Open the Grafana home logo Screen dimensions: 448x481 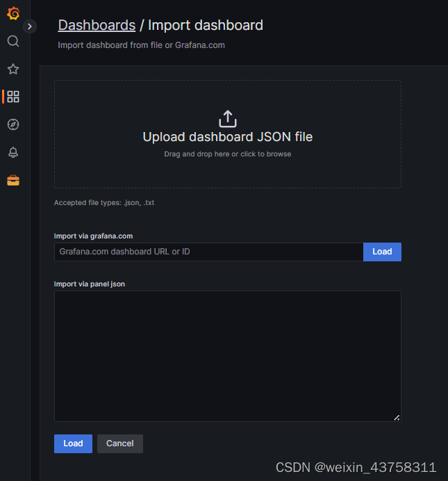tap(13, 13)
